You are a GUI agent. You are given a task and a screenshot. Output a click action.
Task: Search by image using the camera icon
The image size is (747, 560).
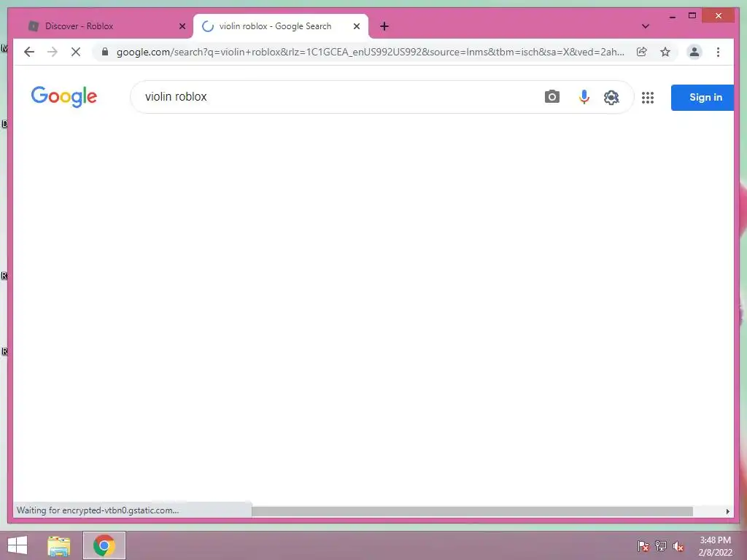551,97
